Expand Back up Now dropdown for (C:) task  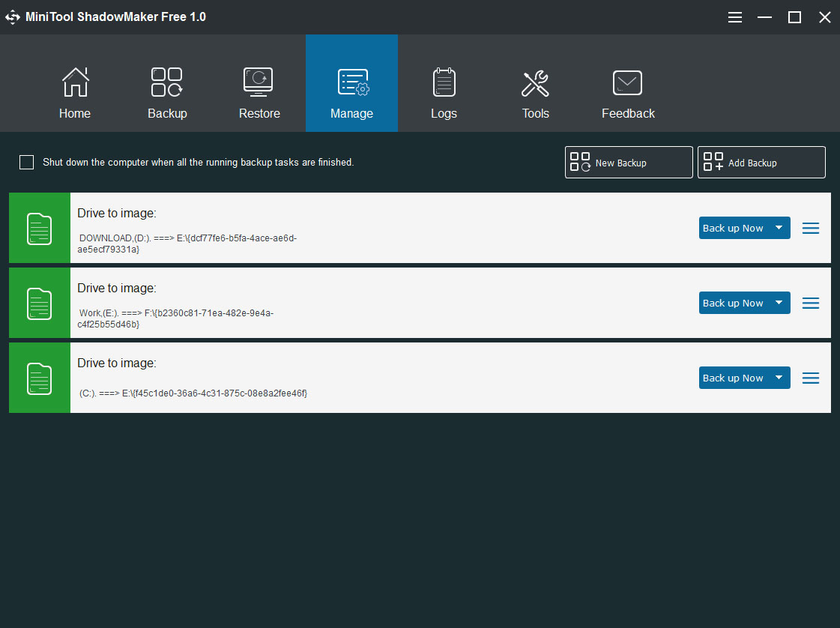(x=779, y=378)
